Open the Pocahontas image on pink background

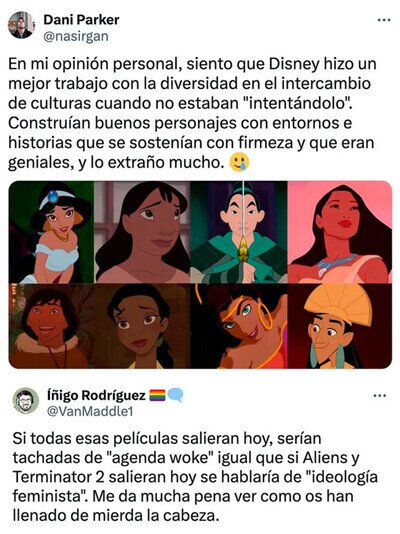[x=340, y=232]
